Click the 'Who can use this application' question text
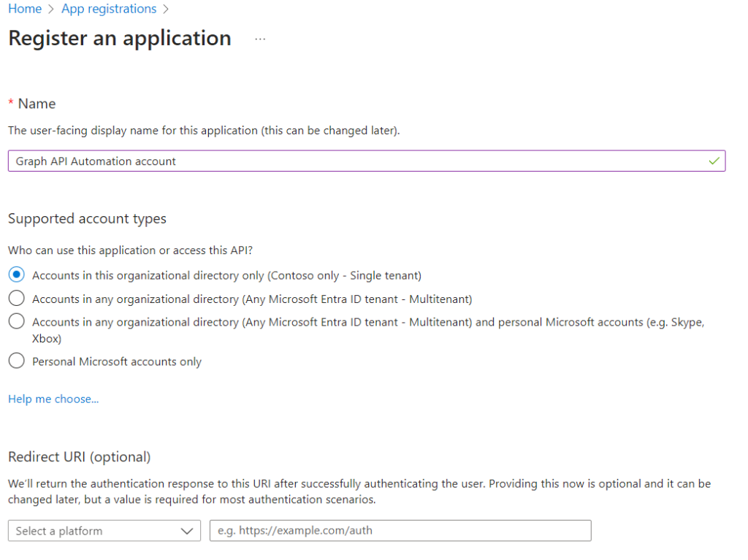The width and height of the screenshot is (748, 560). tap(130, 250)
